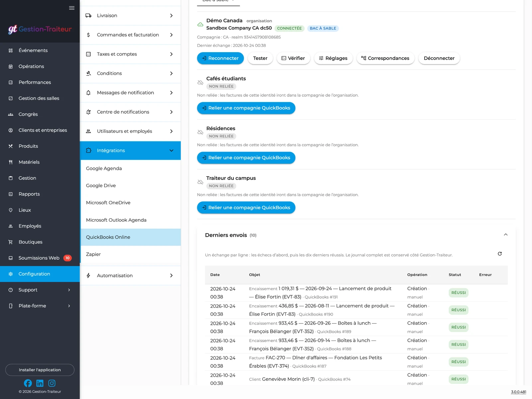Click the Vérifier button
Viewport: 532px width, 399px height.
293,58
